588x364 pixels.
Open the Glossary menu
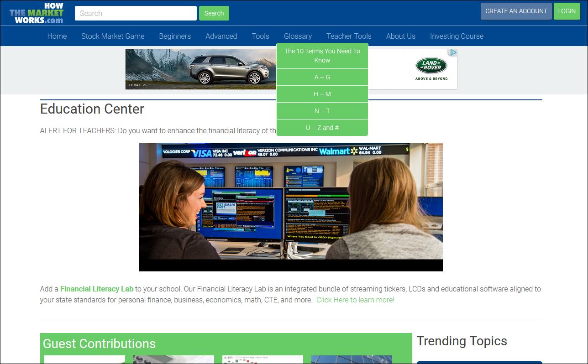(298, 36)
